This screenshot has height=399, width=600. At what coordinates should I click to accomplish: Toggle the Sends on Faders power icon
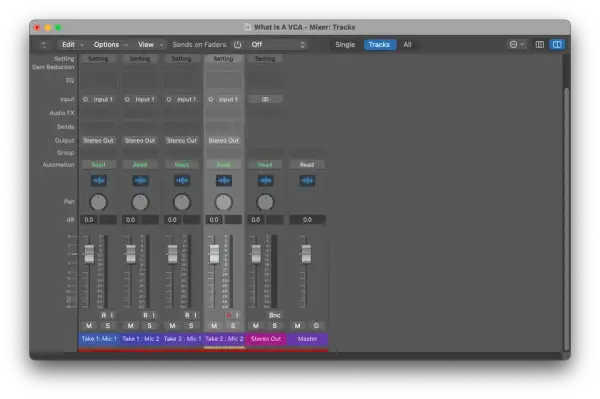coord(237,45)
